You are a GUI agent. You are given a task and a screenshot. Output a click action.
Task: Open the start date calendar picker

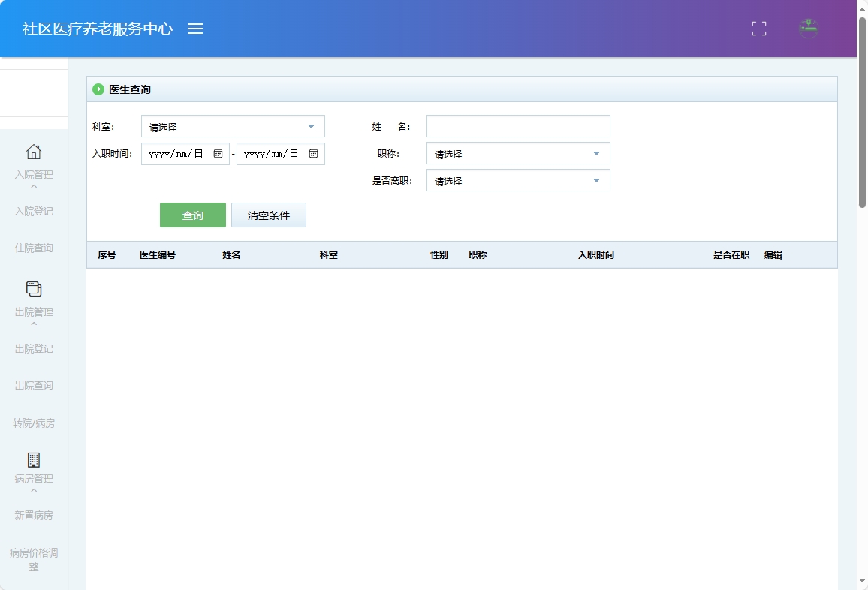219,153
